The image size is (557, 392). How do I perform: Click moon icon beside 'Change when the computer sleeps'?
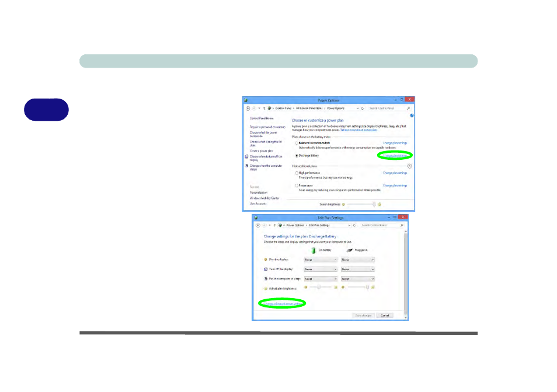(246, 166)
